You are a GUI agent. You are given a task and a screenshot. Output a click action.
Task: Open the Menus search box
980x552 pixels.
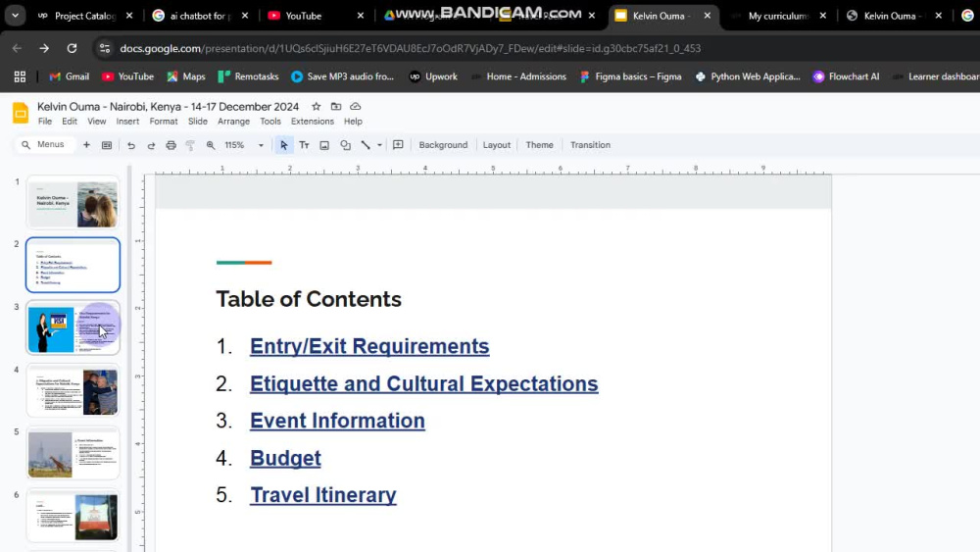click(44, 144)
